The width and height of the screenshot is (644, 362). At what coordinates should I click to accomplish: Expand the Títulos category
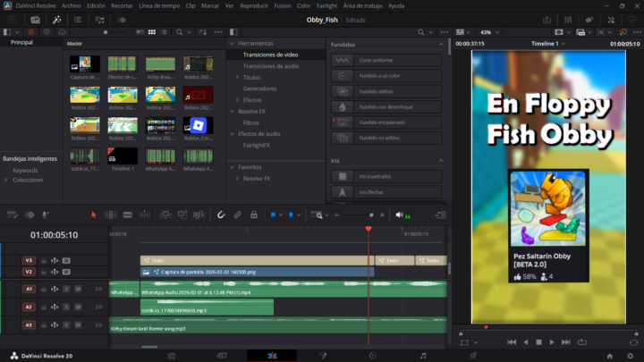coord(237,77)
